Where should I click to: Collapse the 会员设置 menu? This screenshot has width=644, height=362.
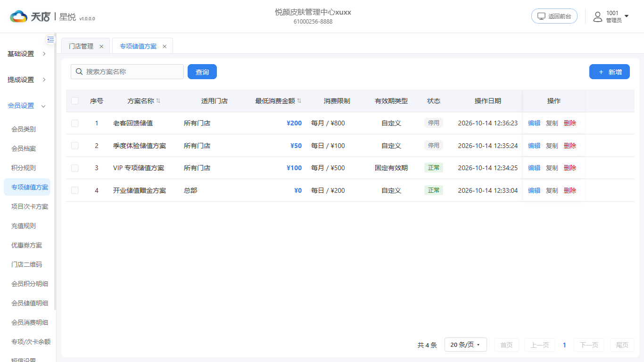point(27,106)
